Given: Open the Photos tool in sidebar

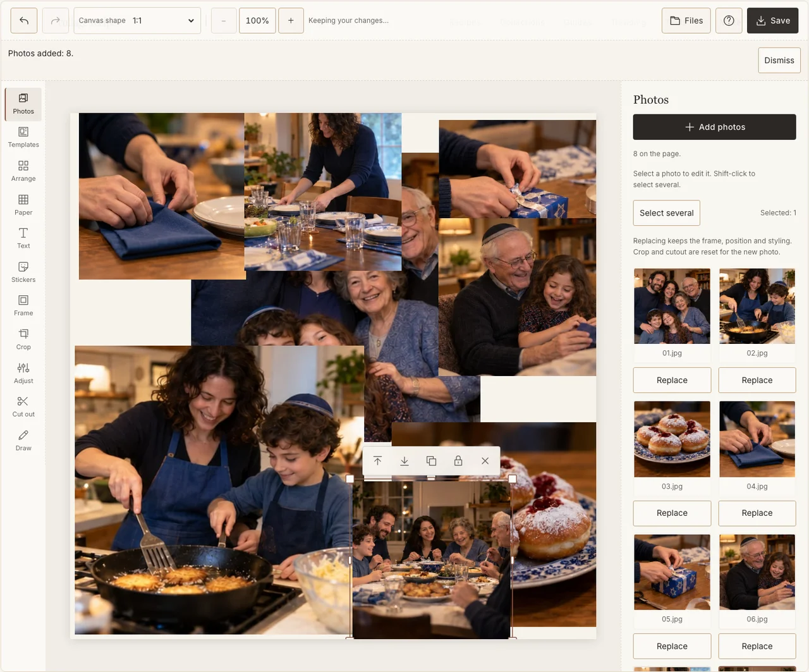Looking at the screenshot, I should click(x=23, y=104).
